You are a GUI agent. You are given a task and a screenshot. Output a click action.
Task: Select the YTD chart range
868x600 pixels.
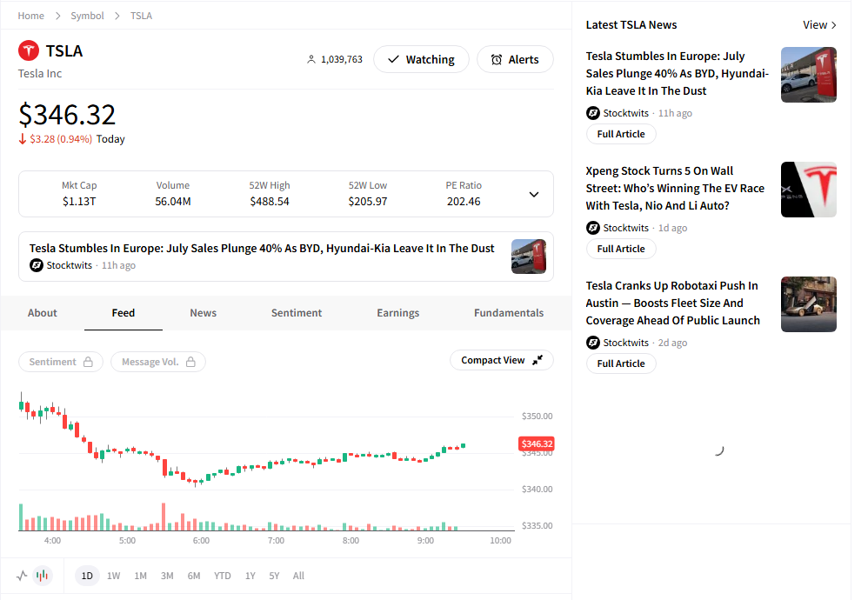point(223,576)
